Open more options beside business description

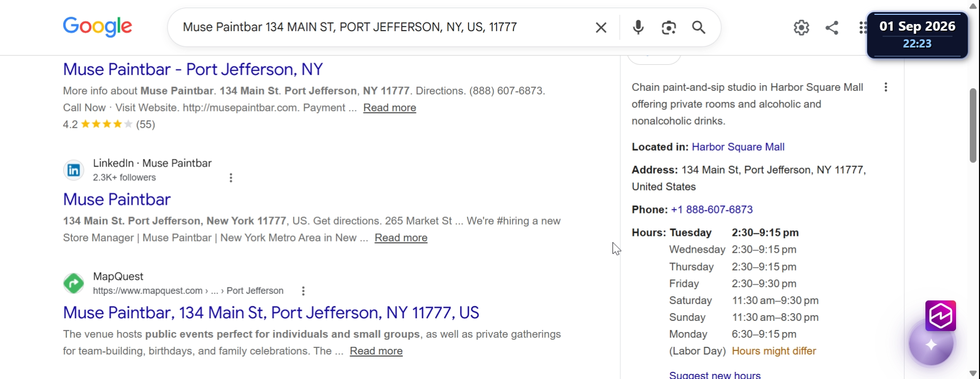(886, 87)
